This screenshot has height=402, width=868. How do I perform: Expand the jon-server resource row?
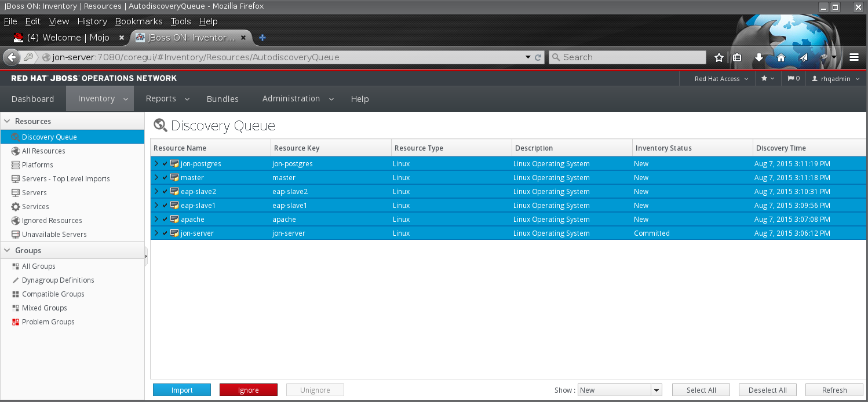[156, 233]
